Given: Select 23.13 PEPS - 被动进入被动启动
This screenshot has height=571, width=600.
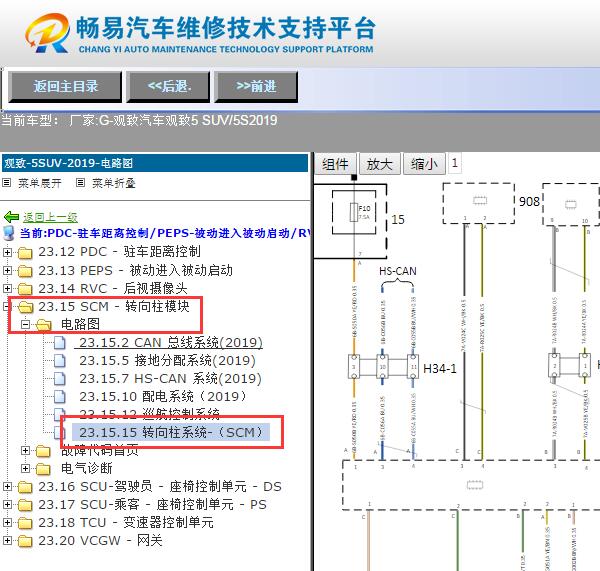Looking at the screenshot, I should pyautogui.click(x=135, y=270).
